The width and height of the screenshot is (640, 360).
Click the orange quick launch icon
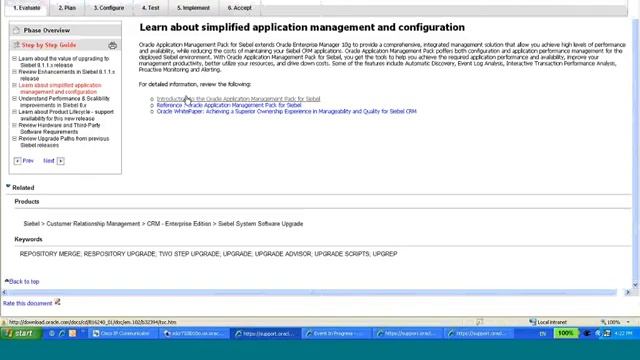pyautogui.click(x=73, y=333)
